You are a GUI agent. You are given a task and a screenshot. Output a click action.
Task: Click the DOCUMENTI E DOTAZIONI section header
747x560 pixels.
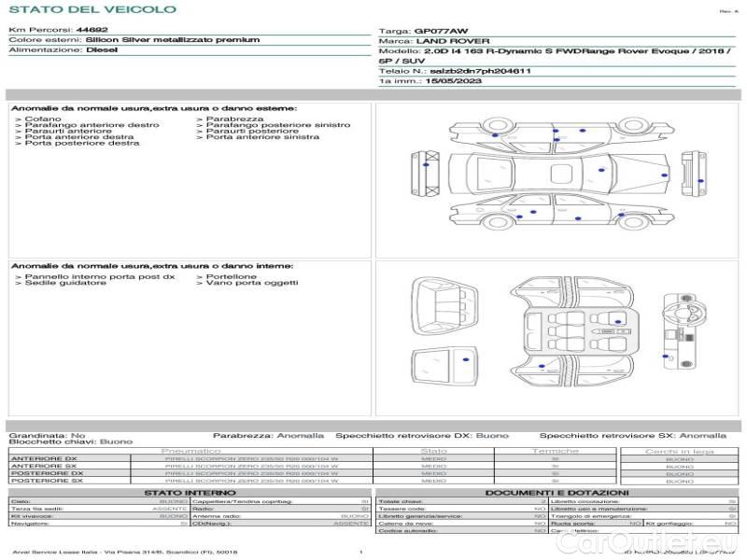(x=557, y=492)
